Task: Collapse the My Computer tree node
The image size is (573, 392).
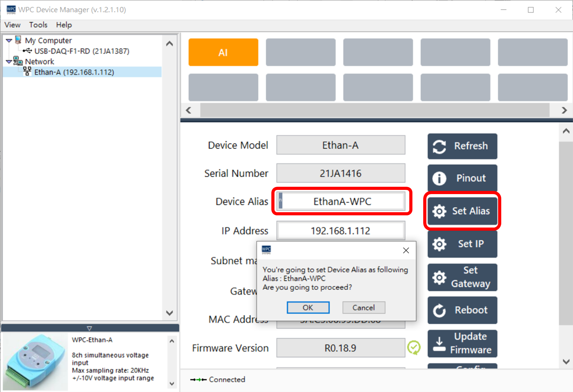Action: coord(9,41)
